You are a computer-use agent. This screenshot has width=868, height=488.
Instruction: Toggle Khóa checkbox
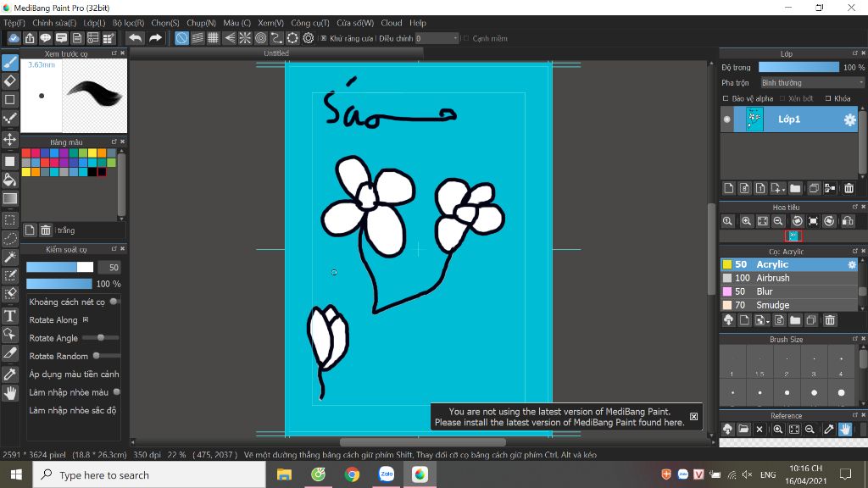(x=828, y=98)
